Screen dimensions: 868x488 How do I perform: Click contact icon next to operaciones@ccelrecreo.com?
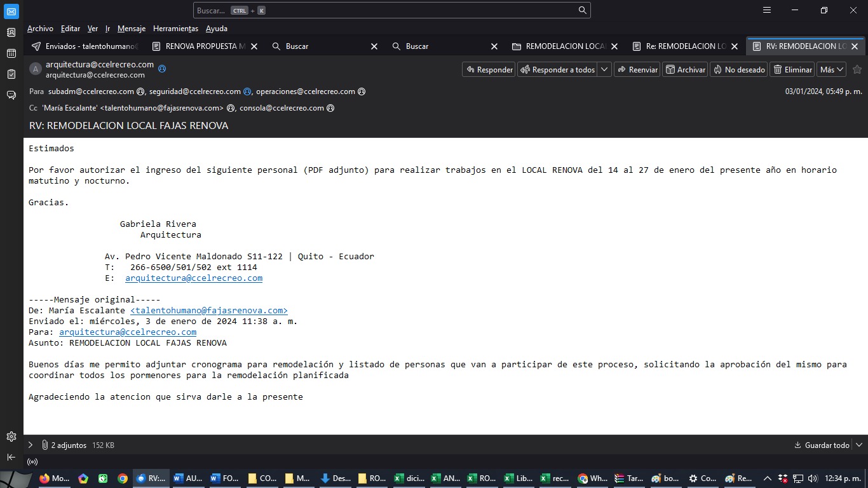[x=362, y=91]
